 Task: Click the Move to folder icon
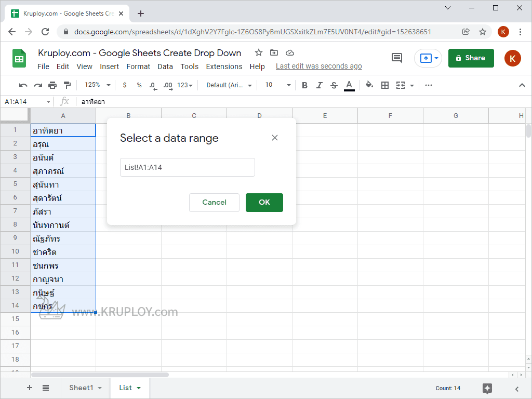[274, 52]
